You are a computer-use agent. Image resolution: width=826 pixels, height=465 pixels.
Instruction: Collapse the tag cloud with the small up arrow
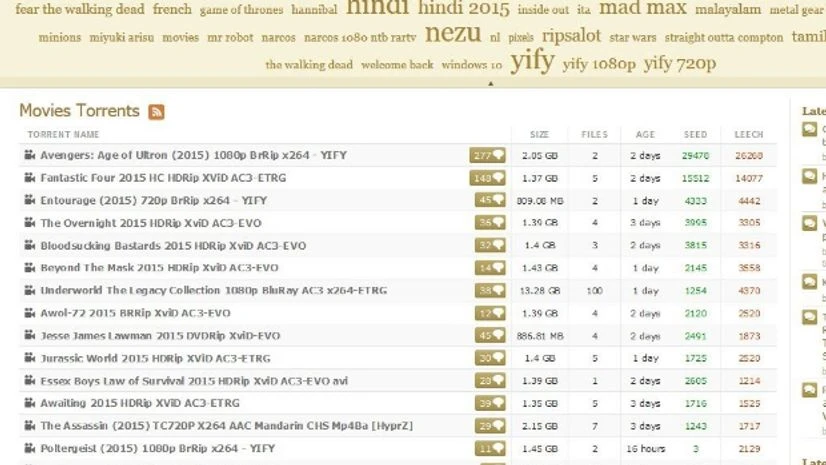[x=490, y=83]
